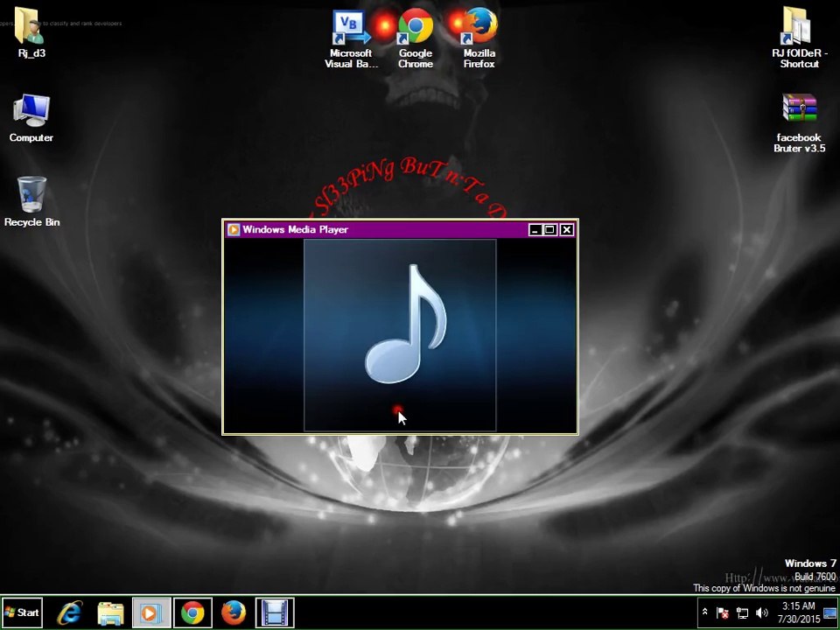Switch to Windows Media Player taskbar button

point(151,612)
